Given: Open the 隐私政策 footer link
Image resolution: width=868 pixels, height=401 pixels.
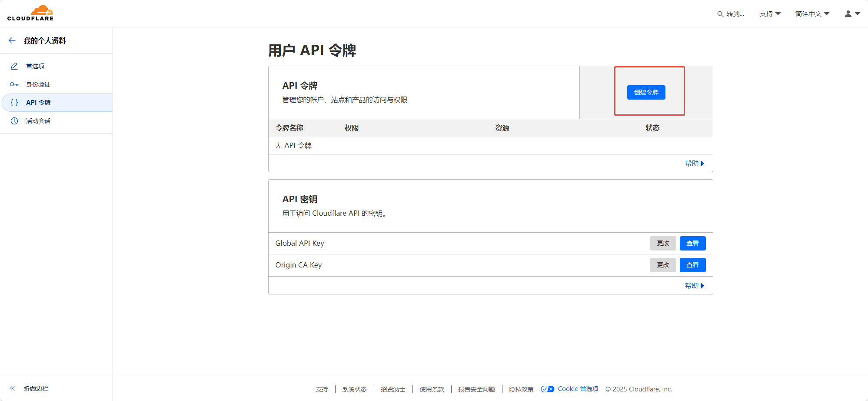Looking at the screenshot, I should click(x=521, y=389).
